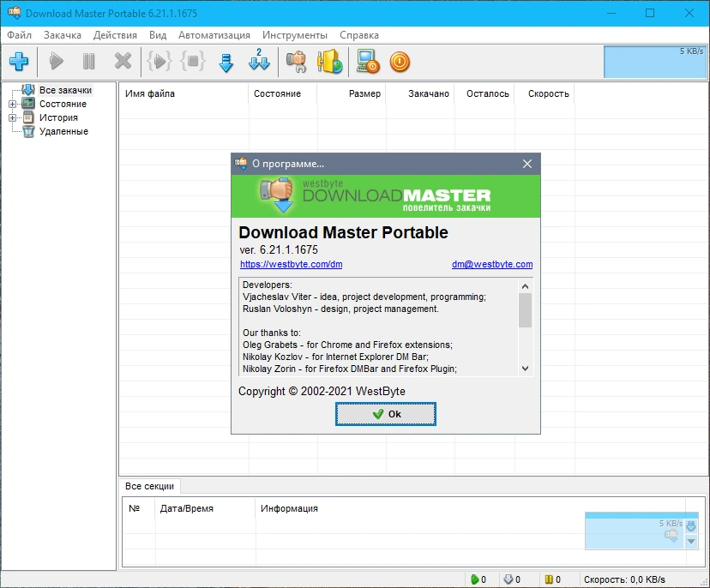
Task: Expand the Состояние tree node
Action: [x=12, y=104]
